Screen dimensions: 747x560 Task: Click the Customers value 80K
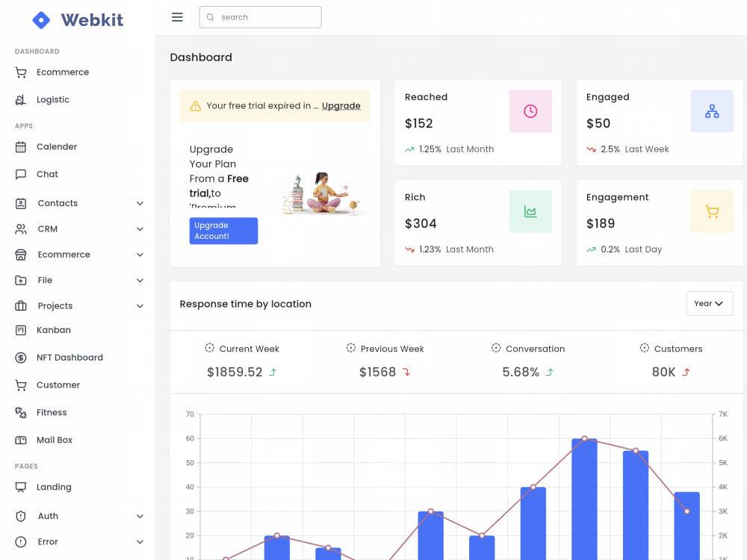pos(663,373)
